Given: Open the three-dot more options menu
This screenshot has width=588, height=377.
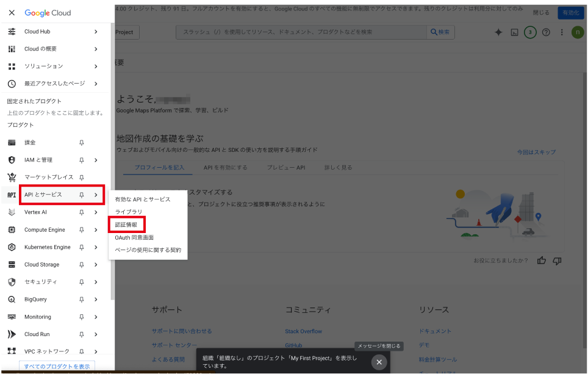Looking at the screenshot, I should 561,32.
